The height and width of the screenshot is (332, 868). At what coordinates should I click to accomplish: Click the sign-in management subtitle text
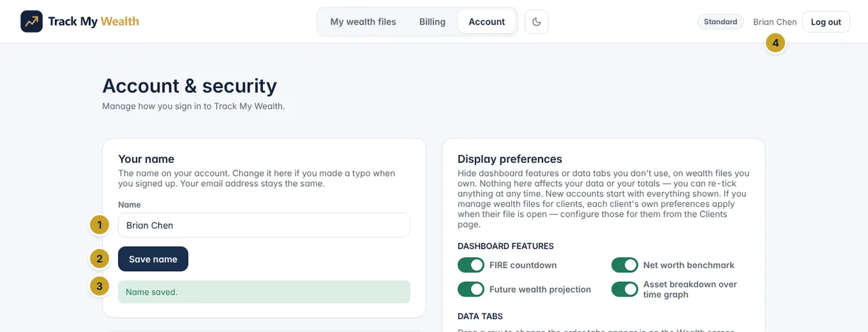click(193, 106)
